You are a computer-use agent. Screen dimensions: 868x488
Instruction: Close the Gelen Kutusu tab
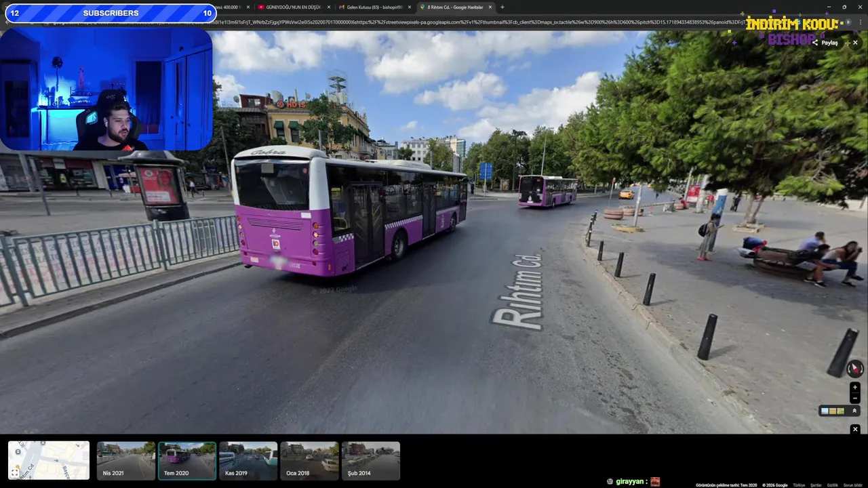(x=409, y=7)
